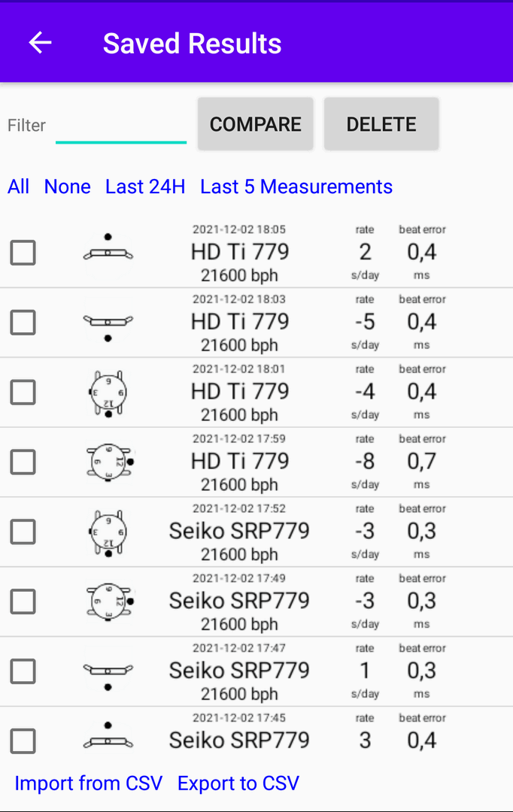Open the Seiko SRP779 result from 17:49
Image resolution: width=513 pixels, height=812 pixels.
pyautogui.click(x=239, y=601)
